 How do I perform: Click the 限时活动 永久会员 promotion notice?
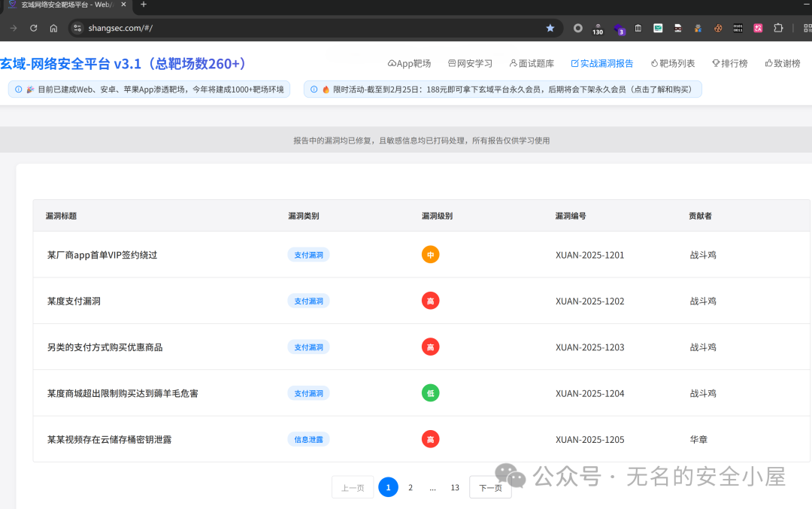point(503,89)
